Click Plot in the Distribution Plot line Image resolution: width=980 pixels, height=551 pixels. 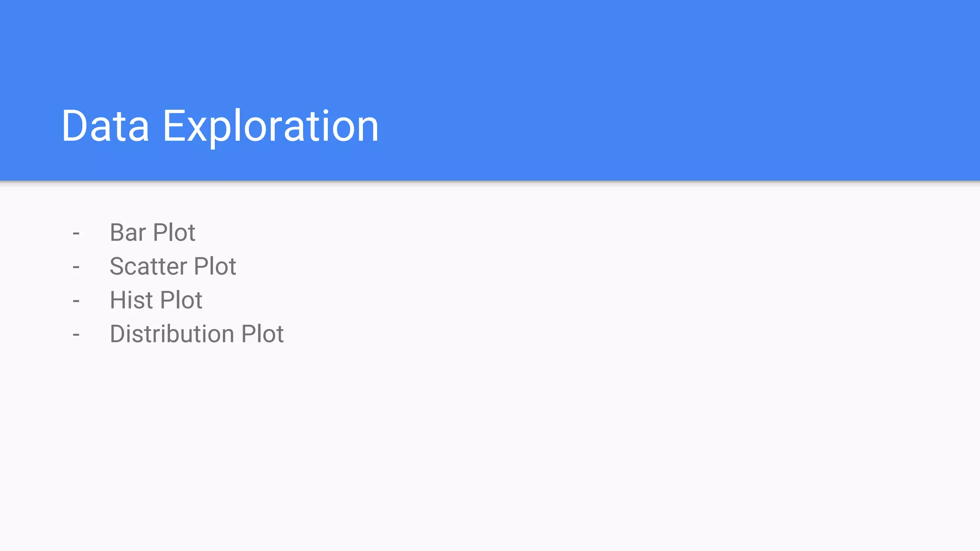click(x=263, y=334)
